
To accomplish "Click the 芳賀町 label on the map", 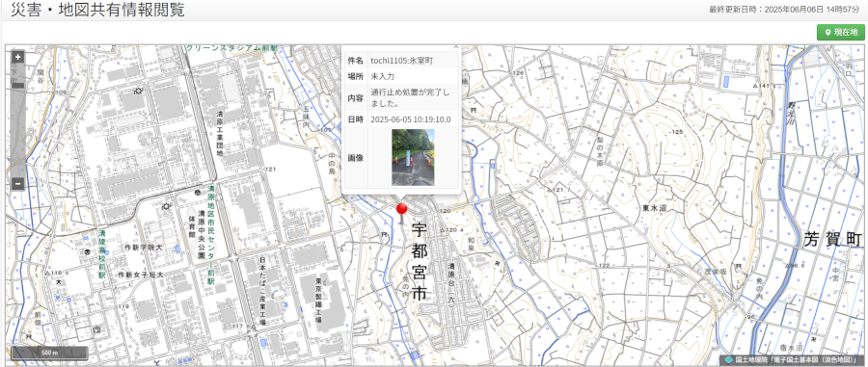I will coord(832,240).
